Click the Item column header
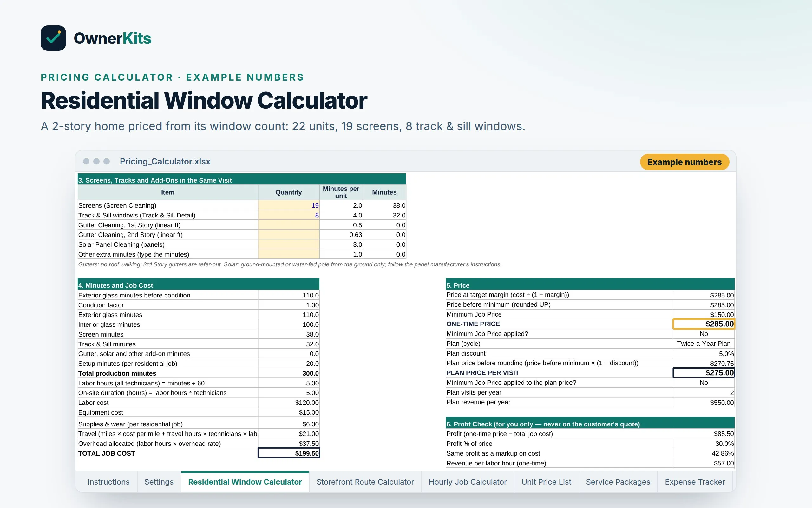Viewport: 812px width, 508px height. click(x=168, y=192)
